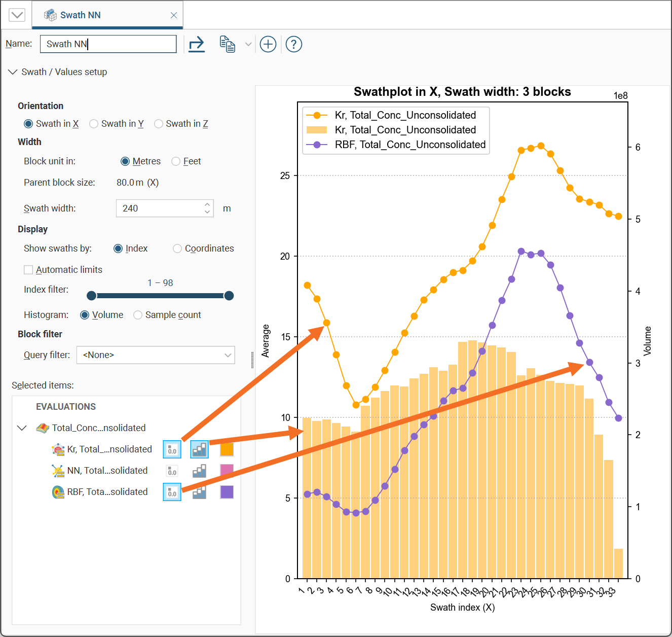Open the help question mark icon
The height and width of the screenshot is (637, 672).
coord(294,44)
